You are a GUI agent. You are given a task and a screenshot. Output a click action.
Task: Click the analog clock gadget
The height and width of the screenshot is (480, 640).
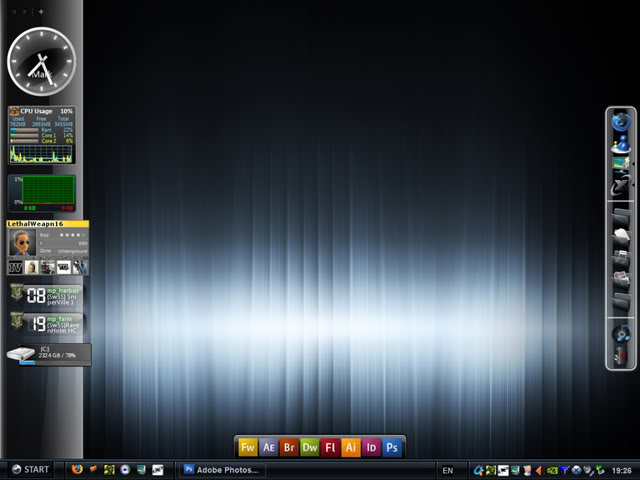tap(42, 62)
